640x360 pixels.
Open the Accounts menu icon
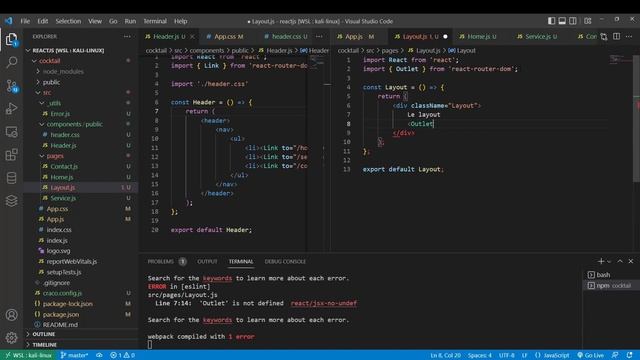tap(11, 315)
